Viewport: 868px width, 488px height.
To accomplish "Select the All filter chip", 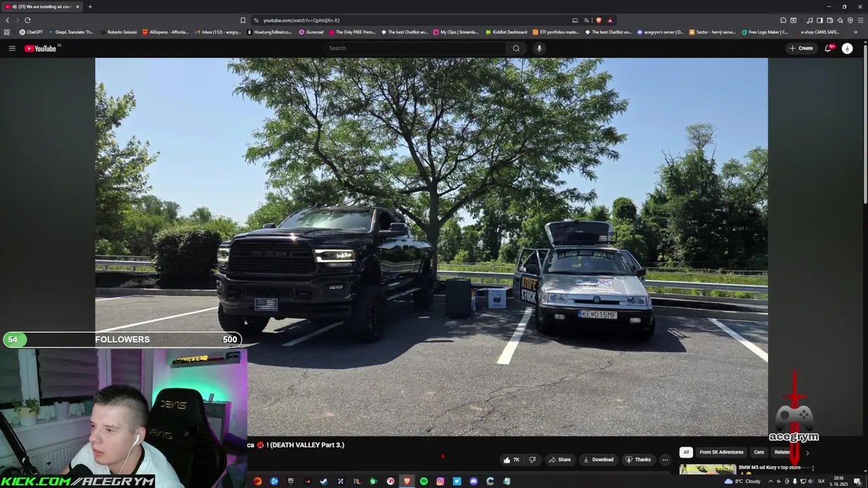I will click(x=686, y=452).
